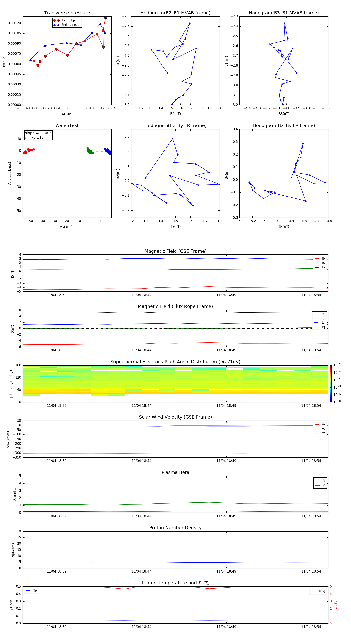
Task: Click 'Proton Temperature and Te/Tp' title
Action: tap(175, 583)
